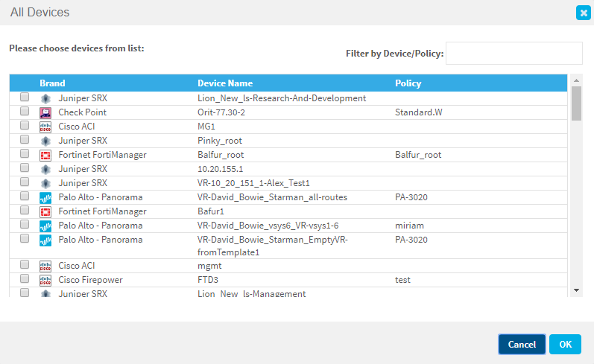Image resolution: width=594 pixels, height=364 pixels.
Task: Tick the checkbox for VR-David_Bowie_vsys6_VR-vsys1-6
Action: [25, 225]
